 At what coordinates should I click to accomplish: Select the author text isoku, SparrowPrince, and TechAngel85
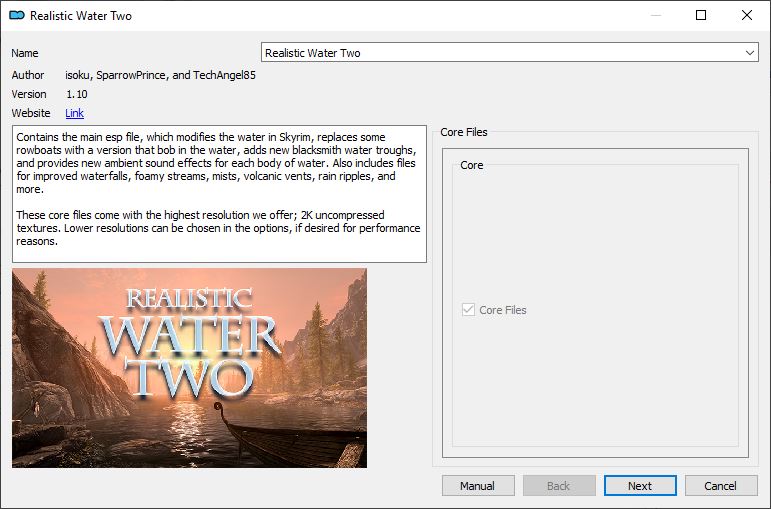pyautogui.click(x=160, y=75)
